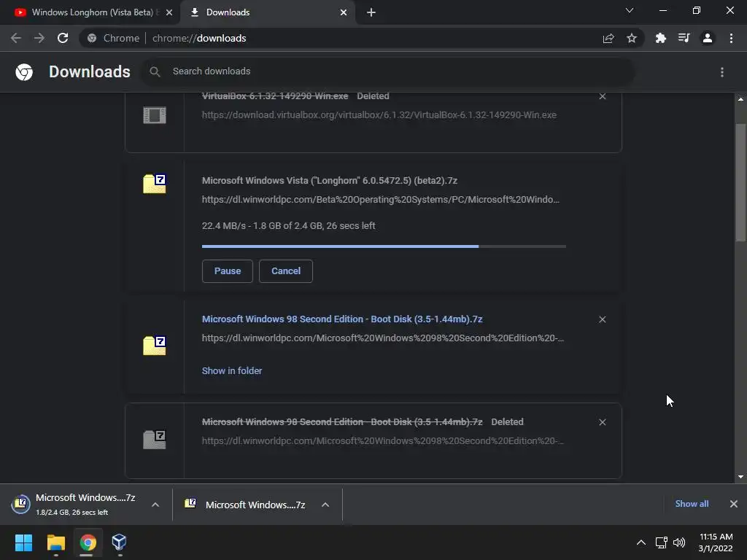The image size is (747, 560).
Task: Click the scrollbar up arrow
Action: coord(740,99)
